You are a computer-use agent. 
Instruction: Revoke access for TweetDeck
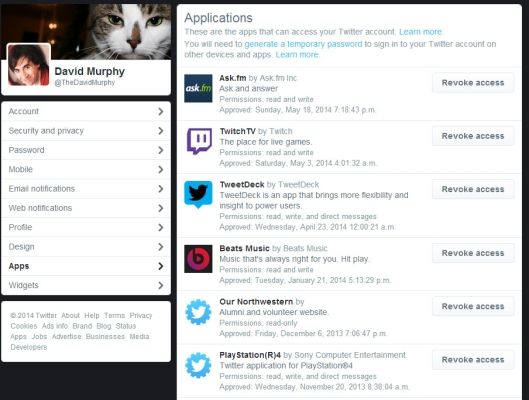coord(473,189)
